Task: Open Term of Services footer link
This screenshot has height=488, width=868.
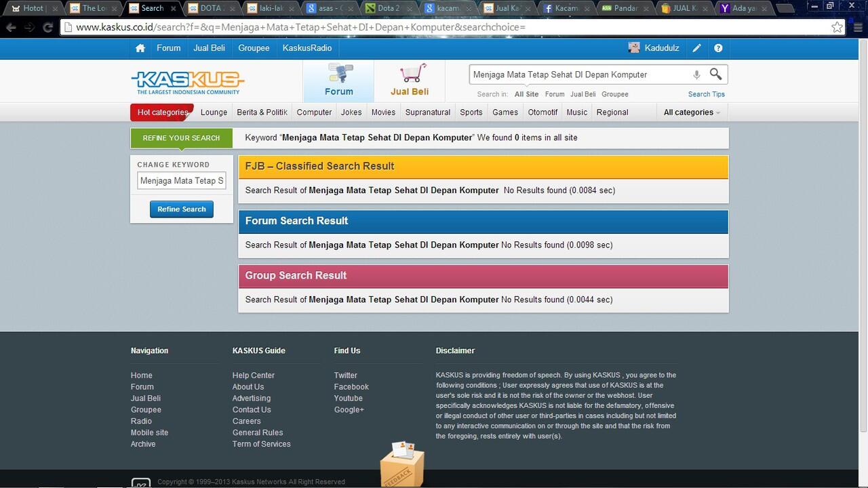Action: coord(262,444)
